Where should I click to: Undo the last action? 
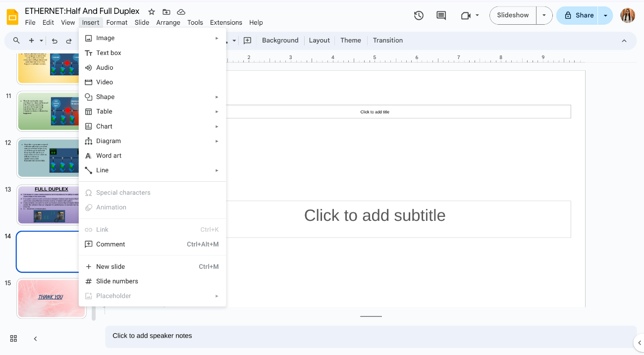coord(54,41)
